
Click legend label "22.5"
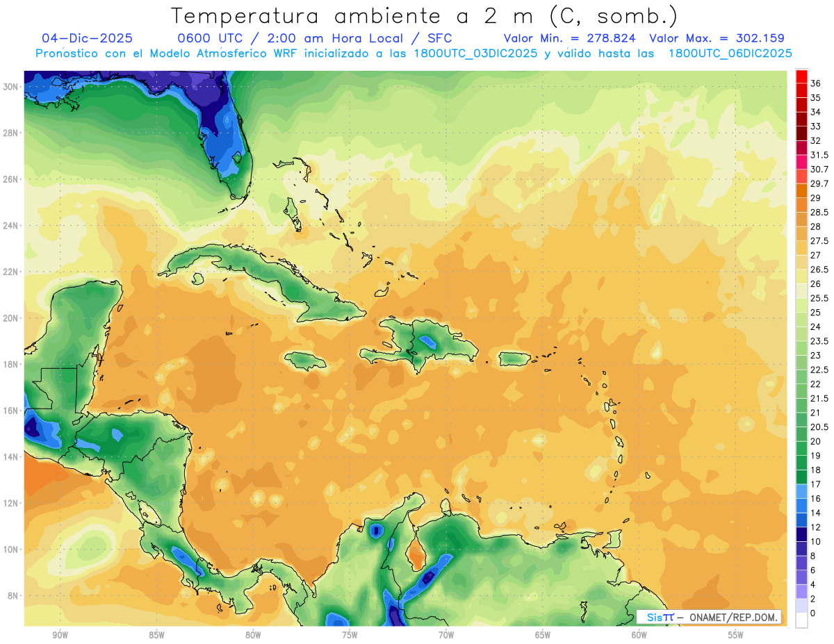click(x=819, y=370)
